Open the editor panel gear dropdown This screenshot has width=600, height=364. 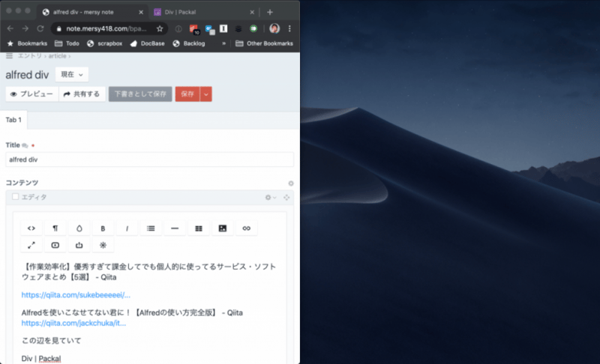[270, 197]
